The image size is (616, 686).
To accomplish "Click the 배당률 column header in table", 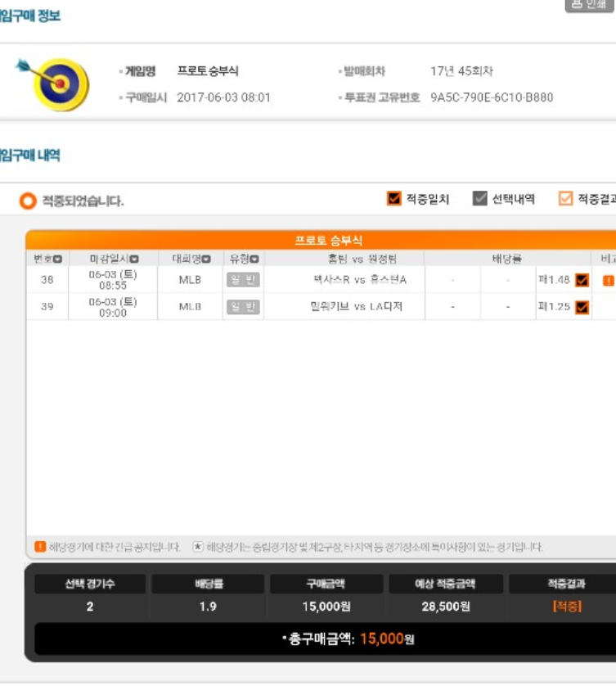I will pyautogui.click(x=507, y=259).
